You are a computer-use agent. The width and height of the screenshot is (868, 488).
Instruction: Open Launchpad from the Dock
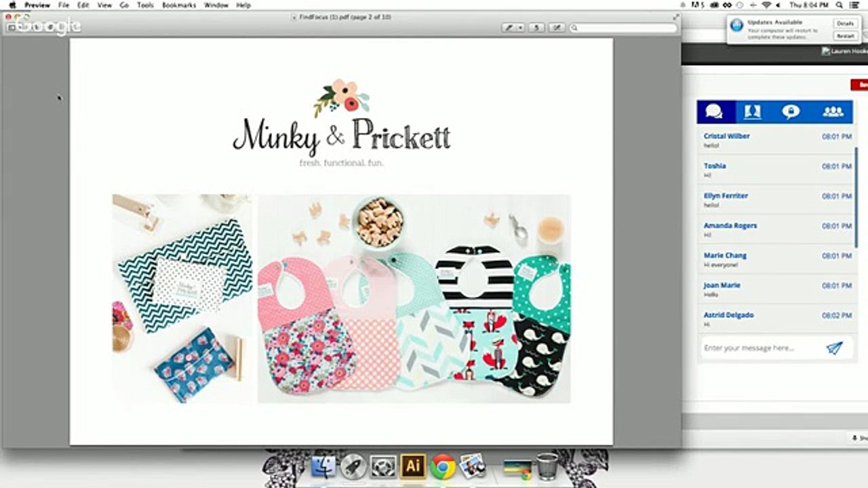tap(353, 466)
